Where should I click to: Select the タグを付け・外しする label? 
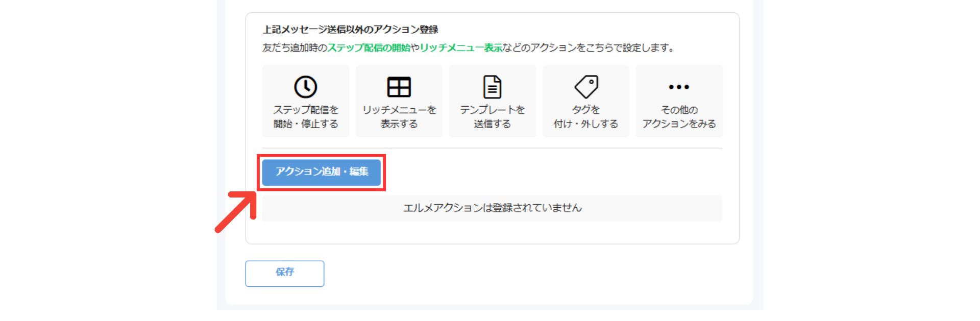click(586, 117)
